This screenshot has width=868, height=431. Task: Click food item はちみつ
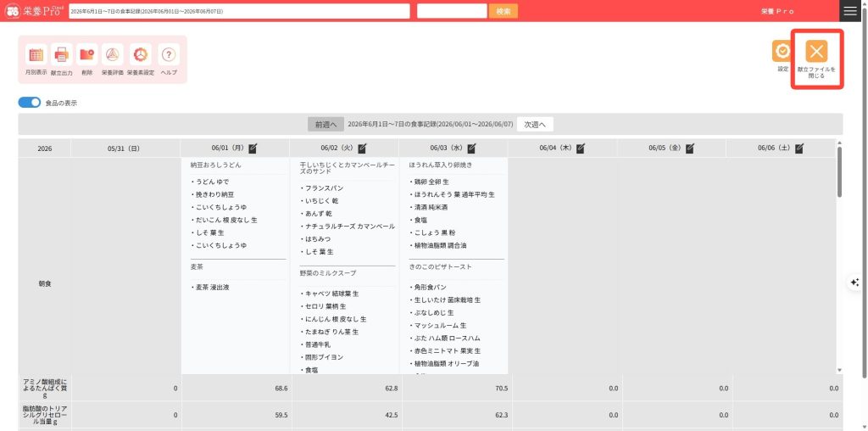[x=317, y=239]
